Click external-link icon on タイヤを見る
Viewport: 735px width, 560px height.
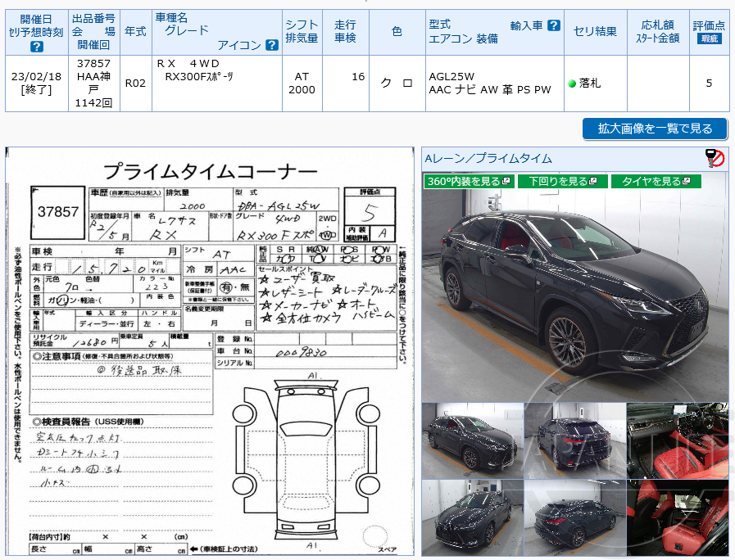click(687, 180)
